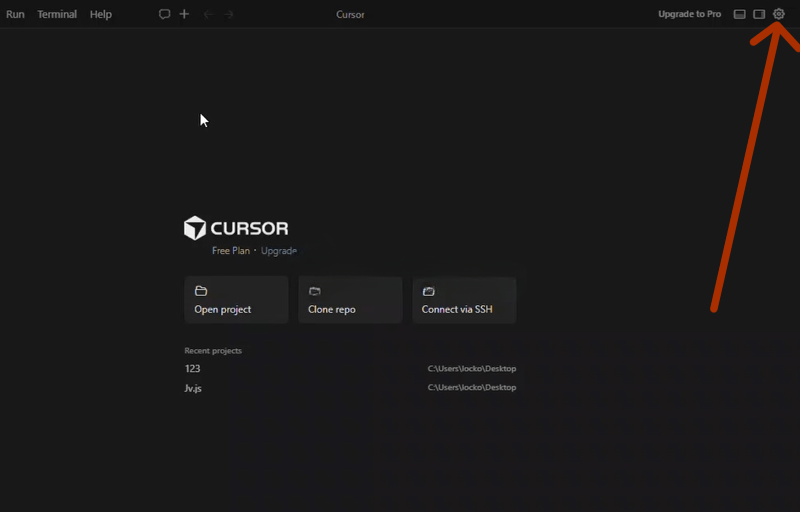
Task: Click the folder icon on Open project
Action: click(x=201, y=291)
